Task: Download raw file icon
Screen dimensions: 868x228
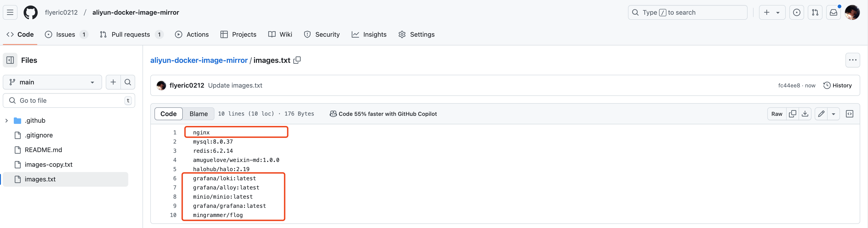Action: point(805,114)
